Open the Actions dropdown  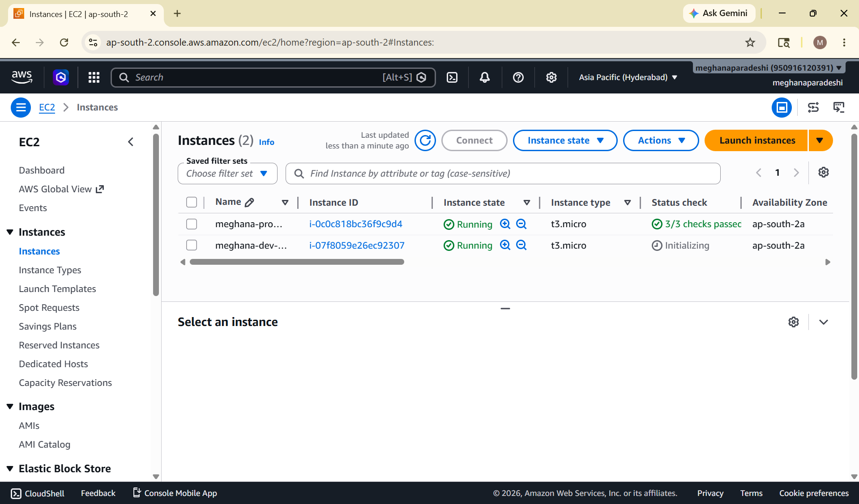coord(661,140)
